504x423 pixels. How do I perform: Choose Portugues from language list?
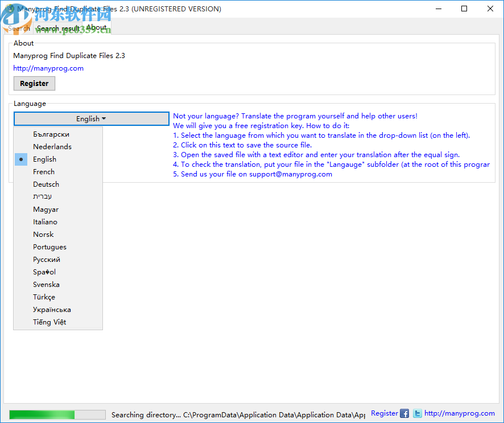pos(58,247)
